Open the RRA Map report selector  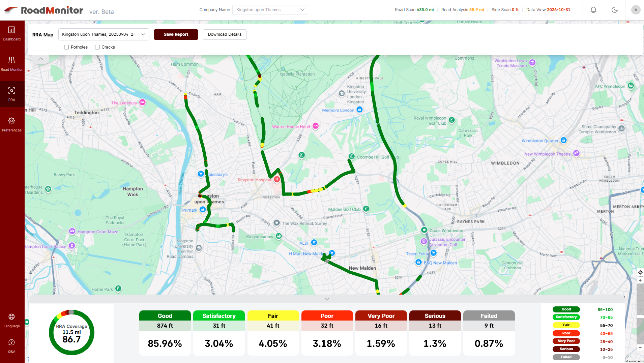point(104,34)
